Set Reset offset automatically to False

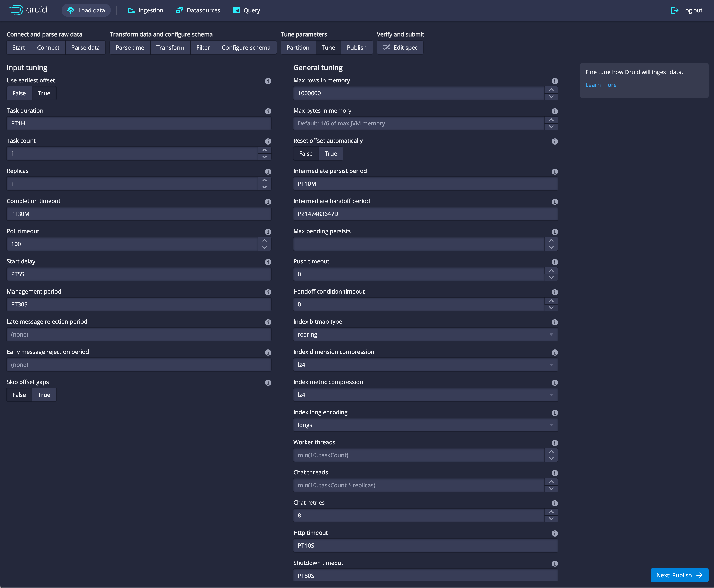pyautogui.click(x=306, y=153)
